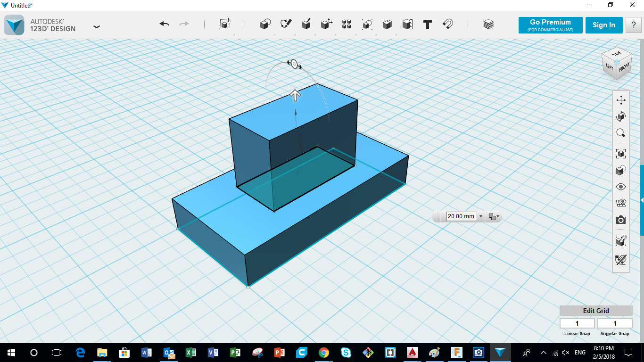Click the Screenshot camera icon
Viewport: 644px width, 362px height.
tap(621, 220)
